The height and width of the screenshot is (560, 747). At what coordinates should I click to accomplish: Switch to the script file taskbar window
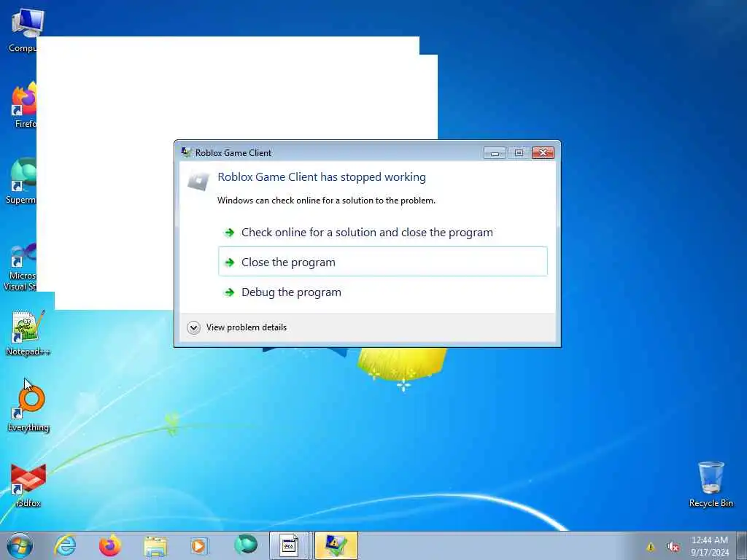tap(289, 545)
